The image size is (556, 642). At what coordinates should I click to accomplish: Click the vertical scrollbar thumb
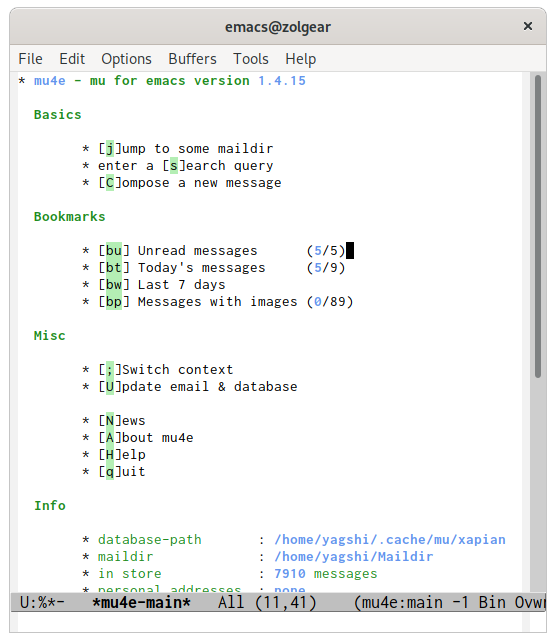538,226
